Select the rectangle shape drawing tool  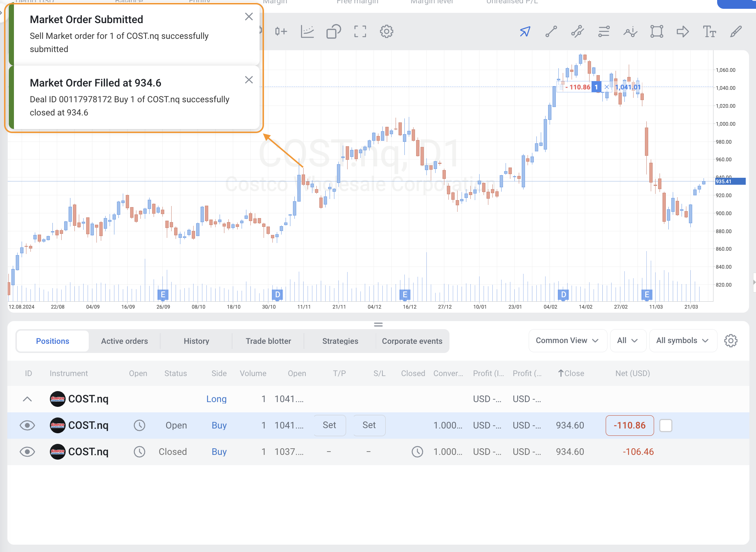[x=656, y=32]
